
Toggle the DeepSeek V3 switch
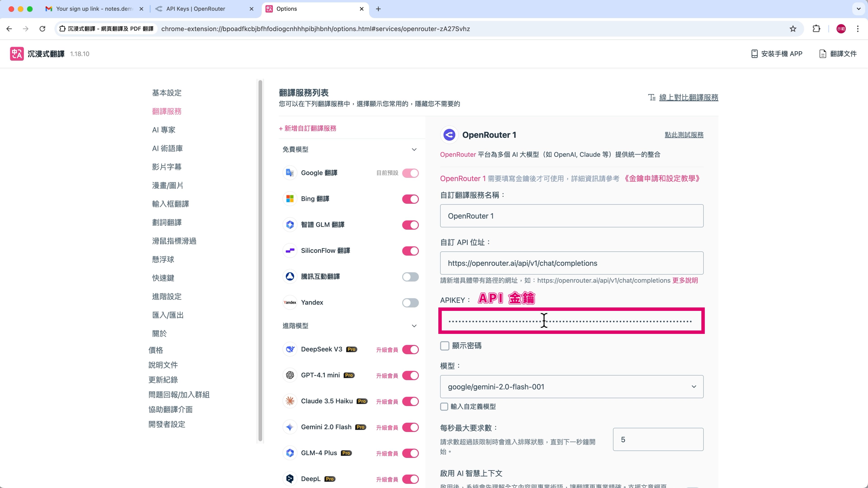410,350
